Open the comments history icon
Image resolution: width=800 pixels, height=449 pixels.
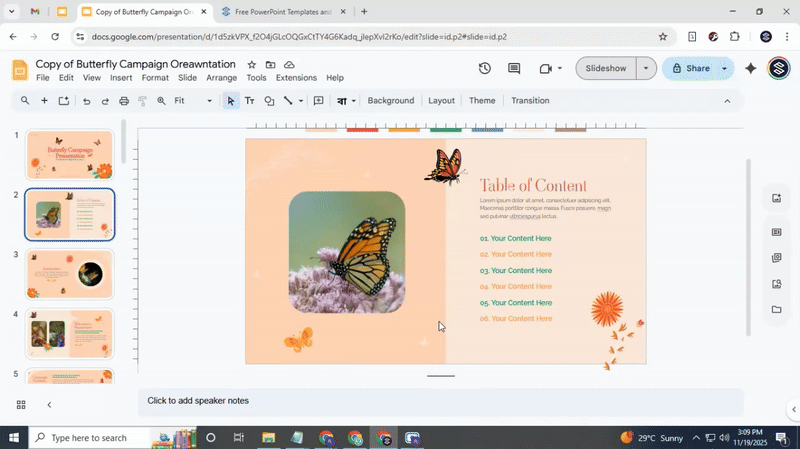(x=514, y=69)
